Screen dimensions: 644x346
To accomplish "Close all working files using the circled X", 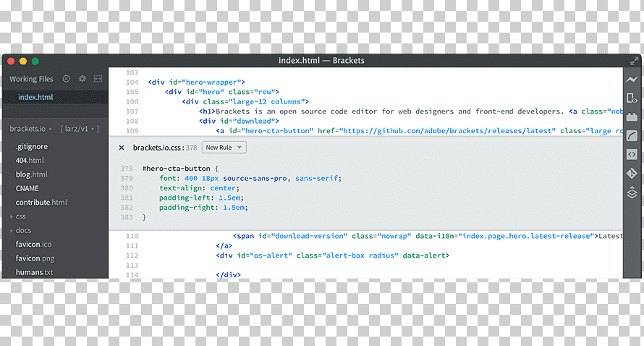I will (66, 79).
